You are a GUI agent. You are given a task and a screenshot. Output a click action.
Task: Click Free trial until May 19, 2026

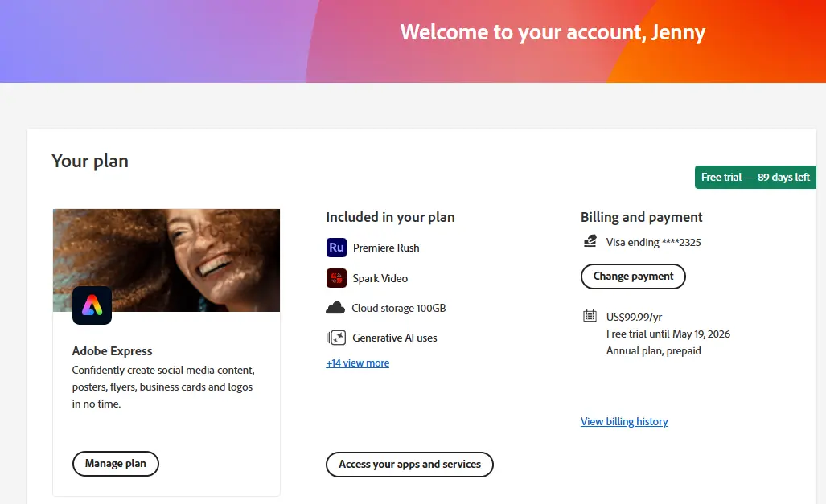pos(668,334)
